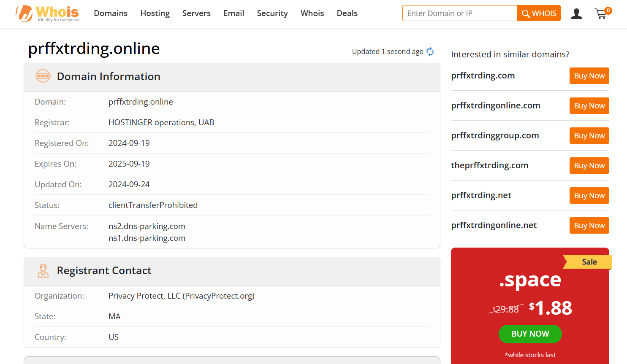Select registrar HOSTINGER operations, UAB
The height and width of the screenshot is (364, 627).
pos(161,122)
